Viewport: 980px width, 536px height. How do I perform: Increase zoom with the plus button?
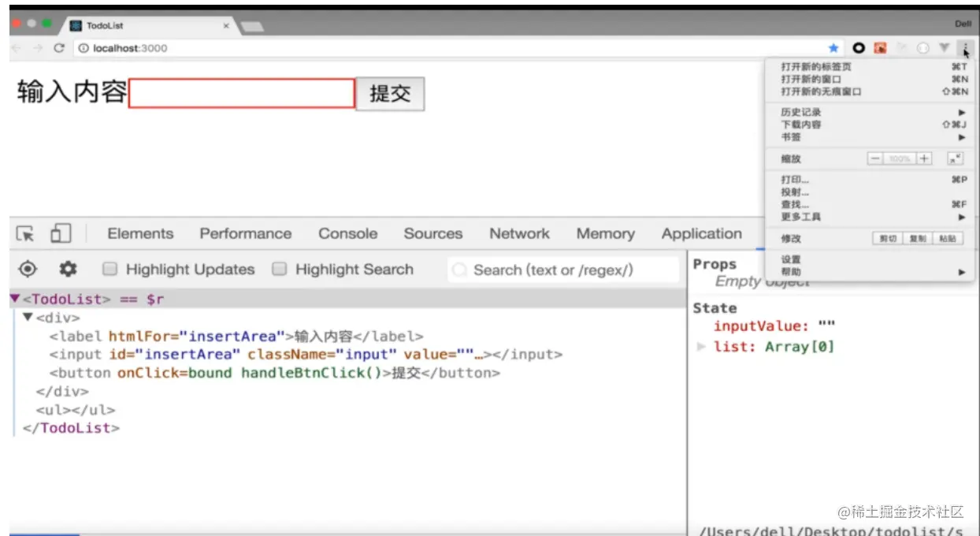click(924, 158)
